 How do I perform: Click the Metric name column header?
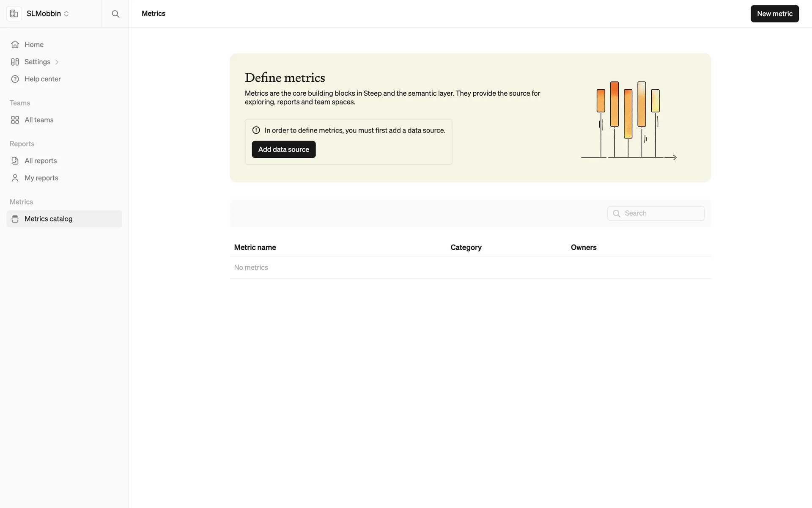255,248
